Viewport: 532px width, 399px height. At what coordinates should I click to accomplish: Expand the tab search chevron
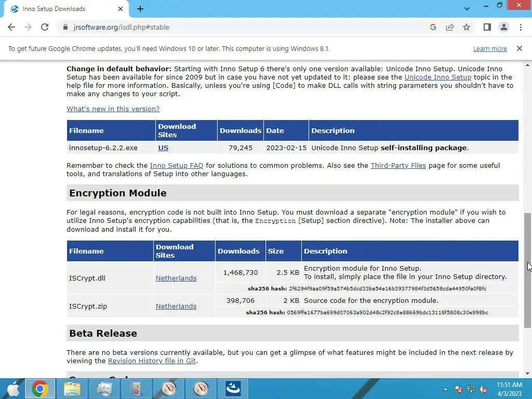click(467, 9)
